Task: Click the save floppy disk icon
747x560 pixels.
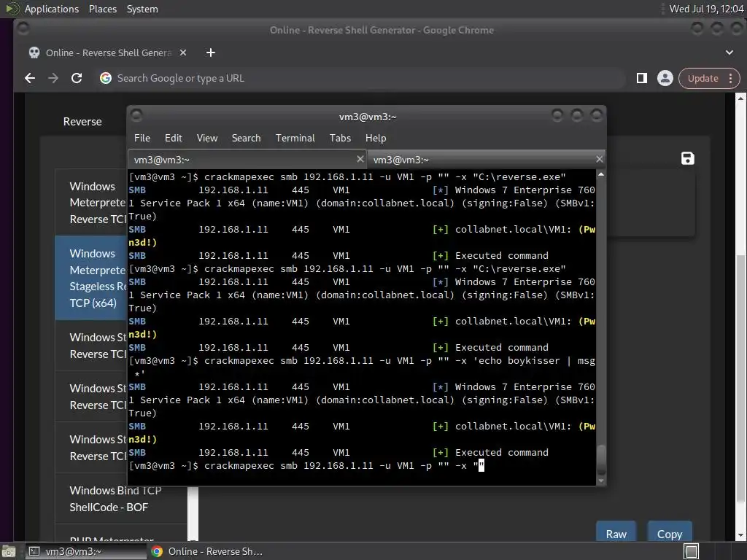Action: point(687,158)
